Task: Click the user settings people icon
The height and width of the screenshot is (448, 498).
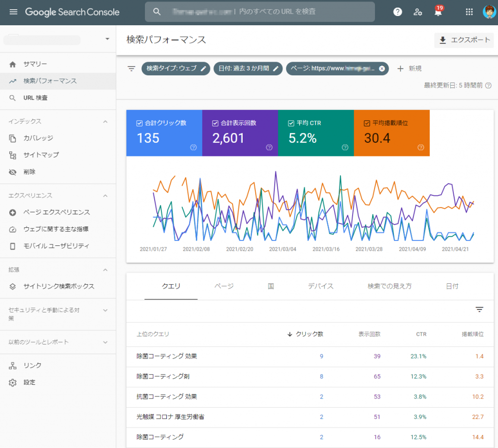Action: 418,12
